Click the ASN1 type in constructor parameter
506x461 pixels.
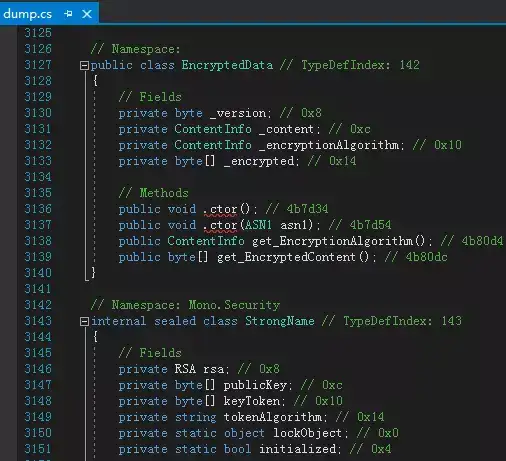coord(258,225)
